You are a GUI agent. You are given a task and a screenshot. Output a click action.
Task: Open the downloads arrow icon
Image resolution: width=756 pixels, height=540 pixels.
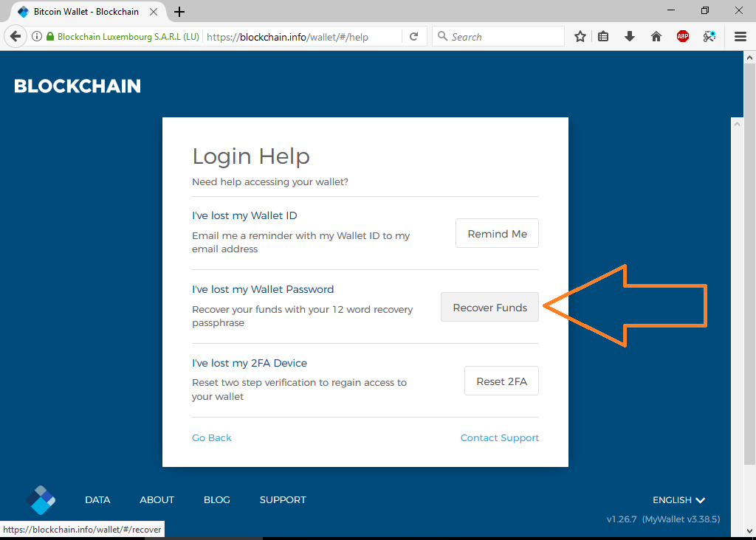coord(630,37)
